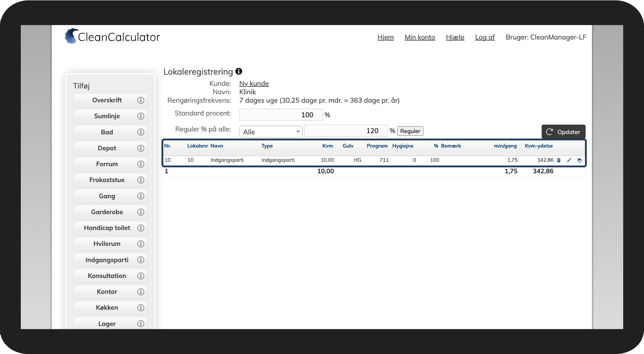Click the Reguler button
This screenshot has width=644, height=354.
tap(410, 131)
